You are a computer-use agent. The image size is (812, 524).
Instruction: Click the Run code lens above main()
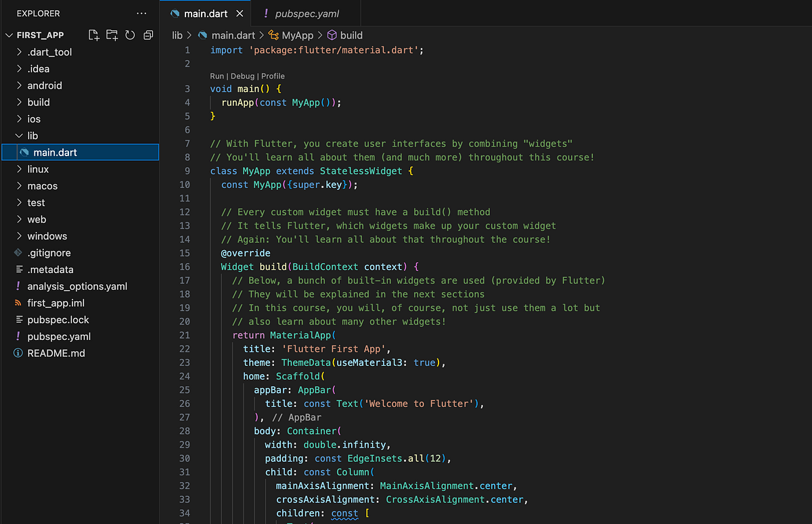tap(217, 76)
